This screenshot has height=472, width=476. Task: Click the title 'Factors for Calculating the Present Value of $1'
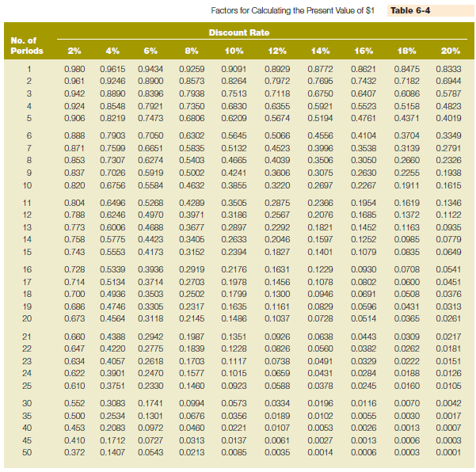click(x=292, y=10)
